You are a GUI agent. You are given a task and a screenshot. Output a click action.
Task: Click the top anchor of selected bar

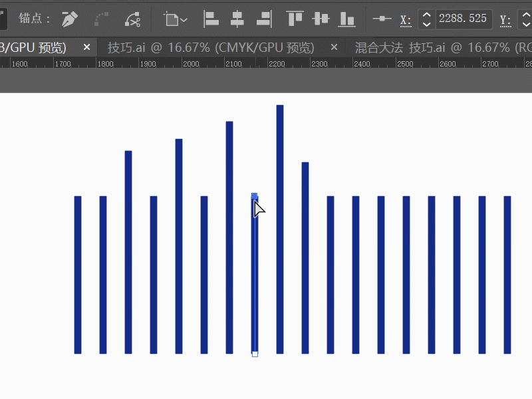click(x=254, y=196)
